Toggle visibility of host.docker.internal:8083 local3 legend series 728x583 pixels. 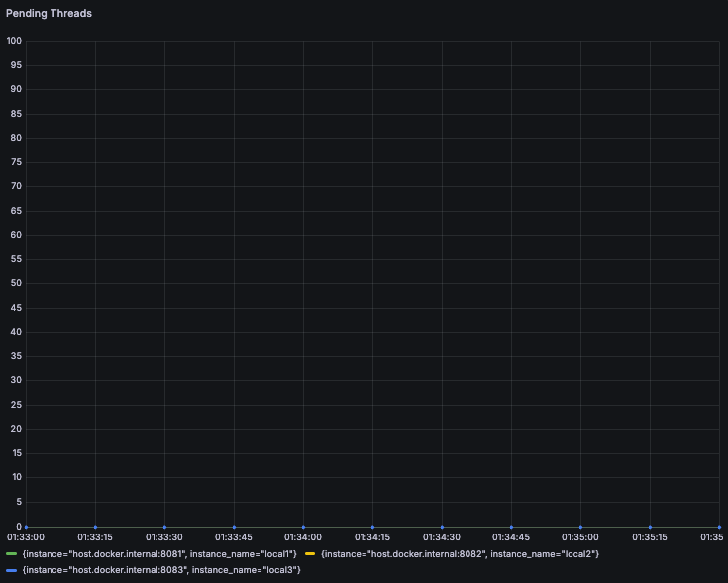[161, 570]
